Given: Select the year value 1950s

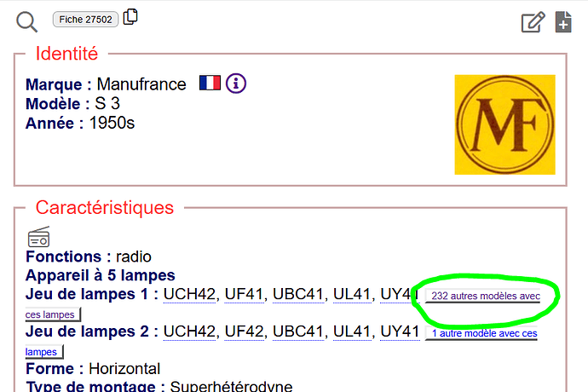Looking at the screenshot, I should pos(112,123).
